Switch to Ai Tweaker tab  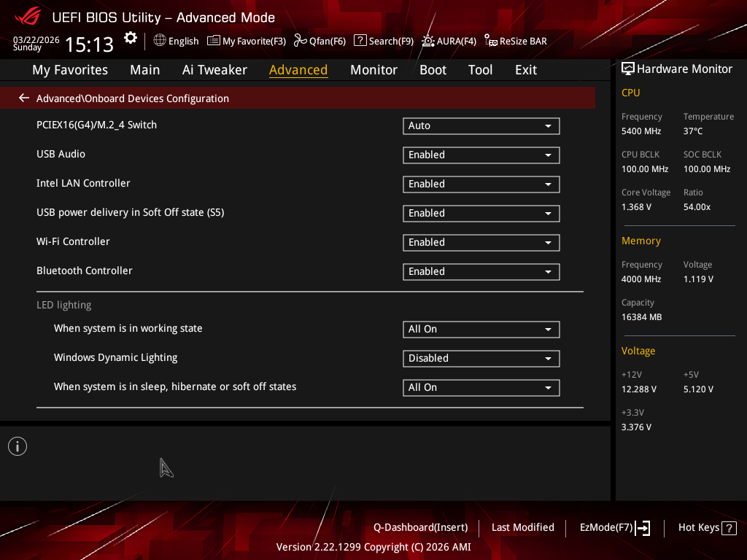pyautogui.click(x=214, y=70)
